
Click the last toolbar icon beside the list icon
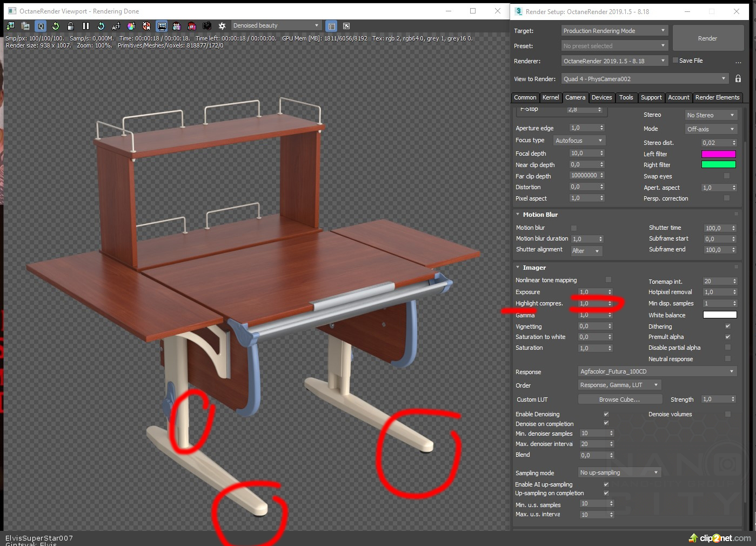[346, 26]
